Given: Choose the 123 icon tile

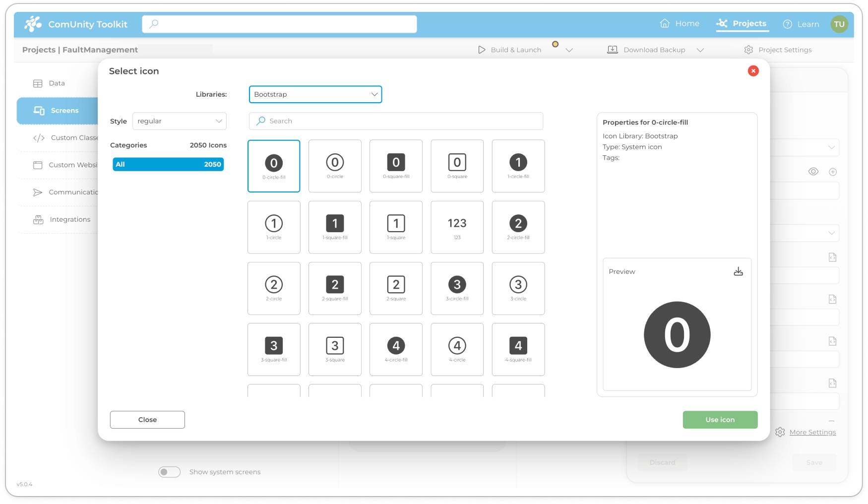Looking at the screenshot, I should [x=457, y=227].
